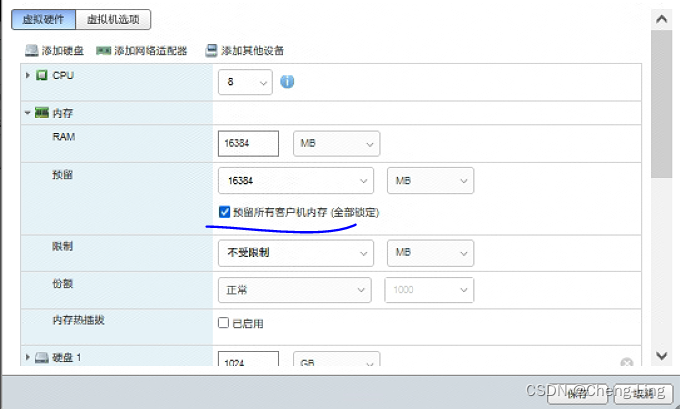Open the CPU count dropdown showing 8
This screenshot has height=409, width=680.
[x=245, y=82]
